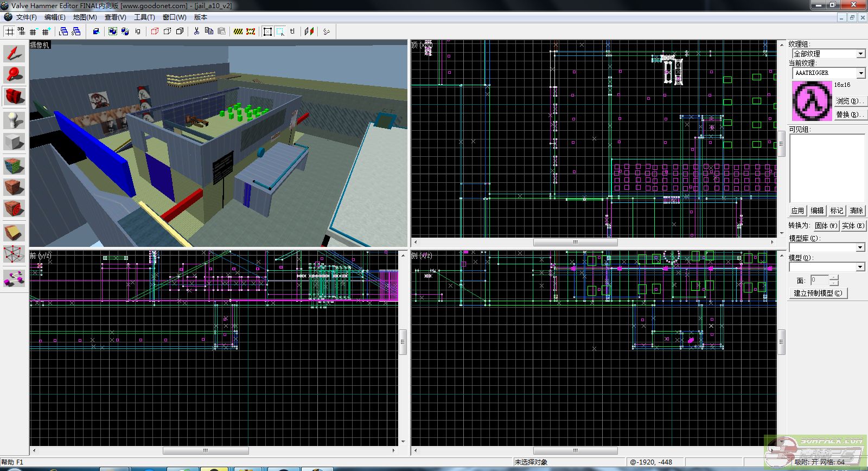Viewport: 868px width, 471px height.
Task: Choose the red Camera tool
Action: [14, 97]
